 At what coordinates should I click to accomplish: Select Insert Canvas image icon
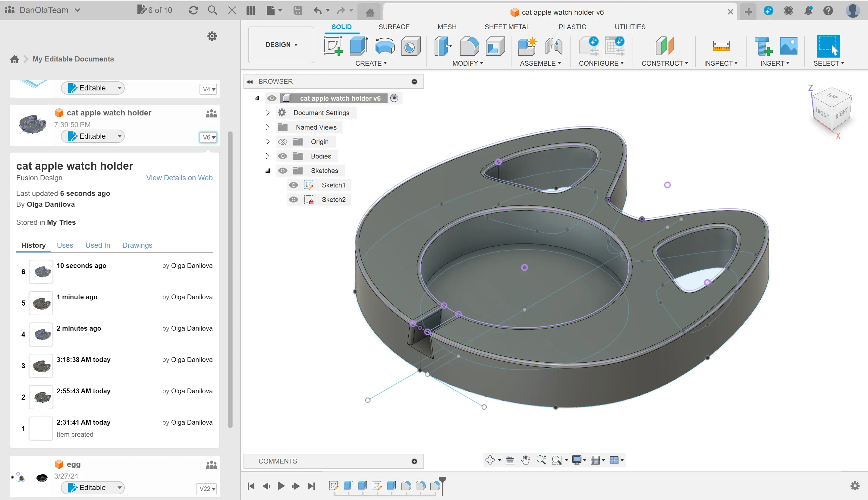tap(788, 46)
